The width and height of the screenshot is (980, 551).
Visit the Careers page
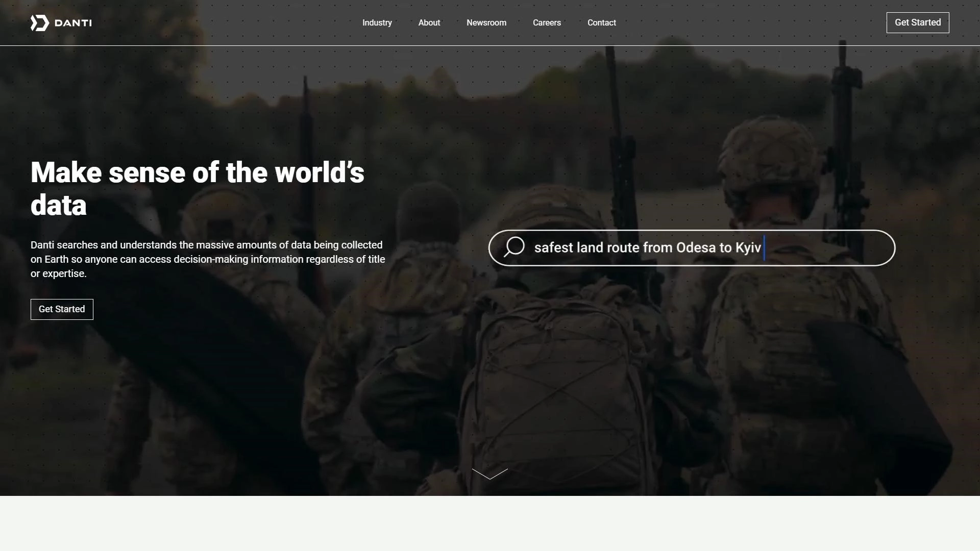pos(547,23)
